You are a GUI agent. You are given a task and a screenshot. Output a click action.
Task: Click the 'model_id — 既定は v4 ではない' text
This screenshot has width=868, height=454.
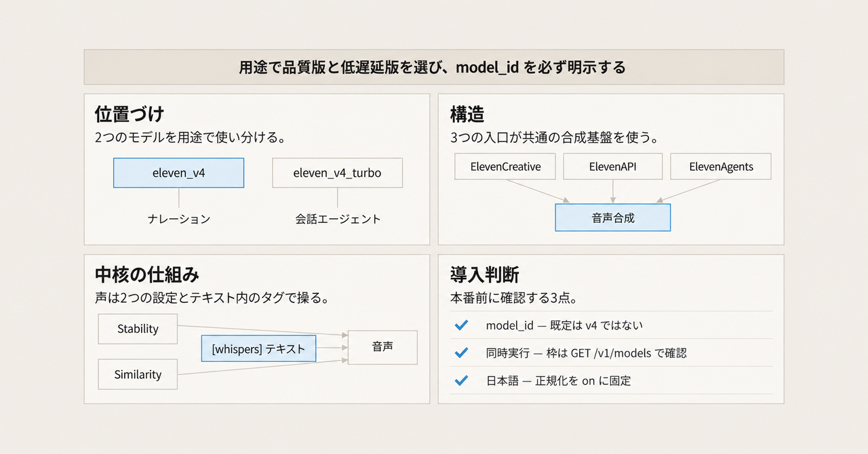564,325
